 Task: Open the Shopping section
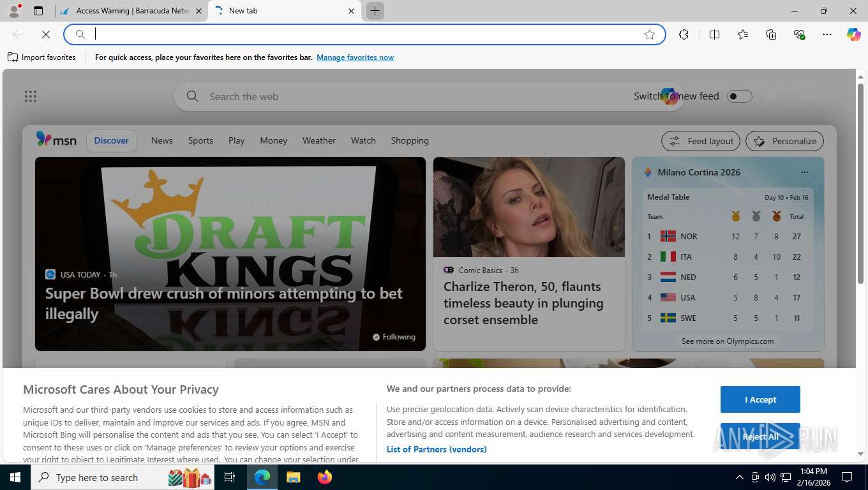[410, 140]
